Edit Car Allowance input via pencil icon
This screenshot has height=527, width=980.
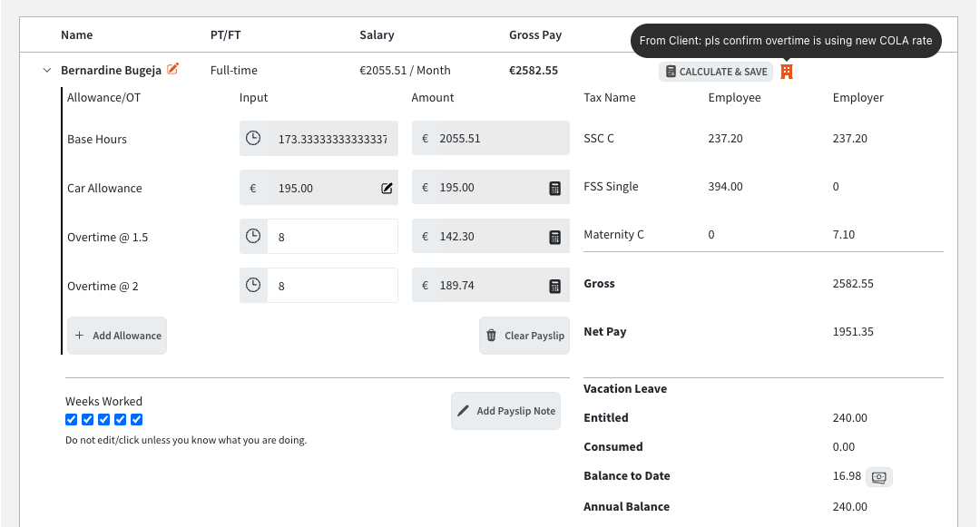click(387, 188)
